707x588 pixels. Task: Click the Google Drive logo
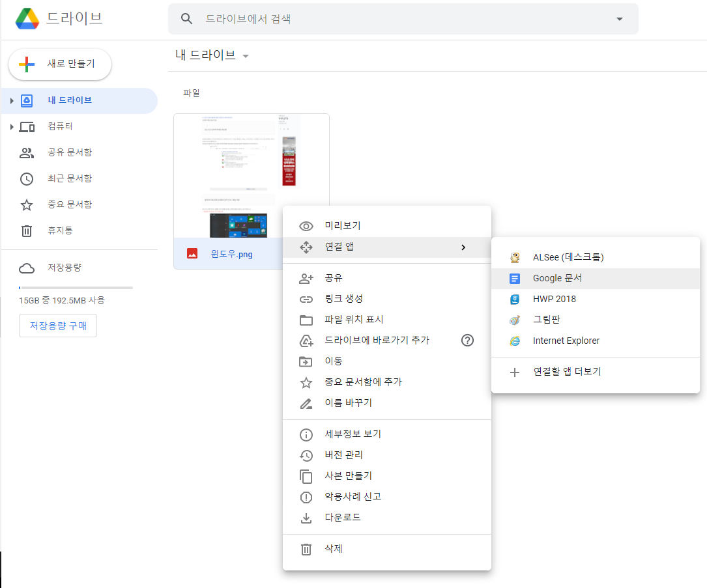coord(27,18)
